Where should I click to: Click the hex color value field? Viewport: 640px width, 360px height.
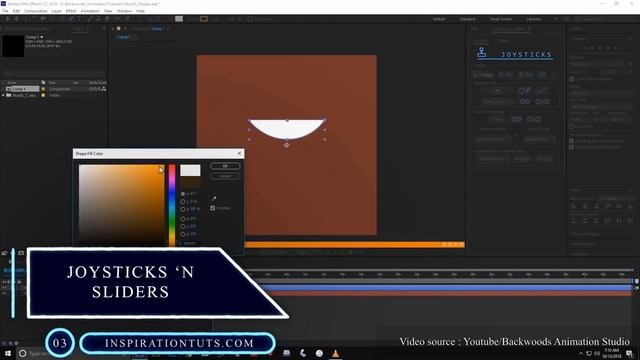[190, 243]
